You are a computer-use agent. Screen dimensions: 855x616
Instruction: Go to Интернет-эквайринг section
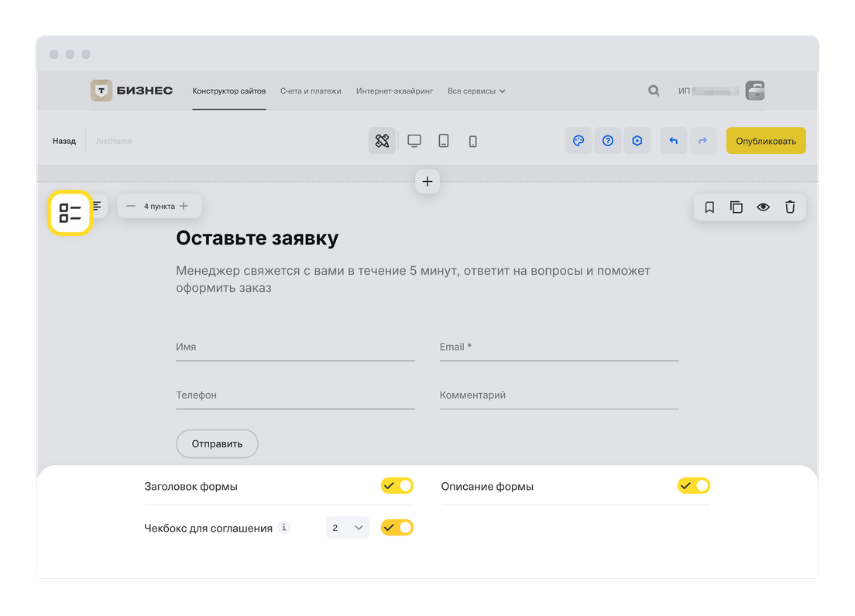(394, 91)
